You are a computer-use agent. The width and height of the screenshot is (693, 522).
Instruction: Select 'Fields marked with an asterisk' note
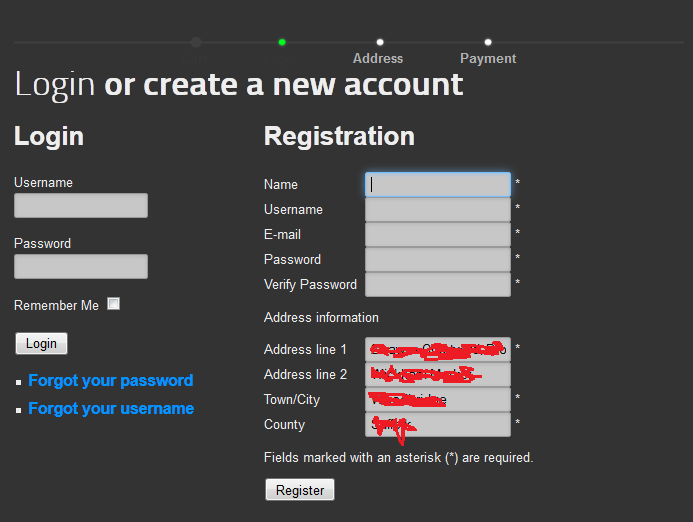coord(399,457)
